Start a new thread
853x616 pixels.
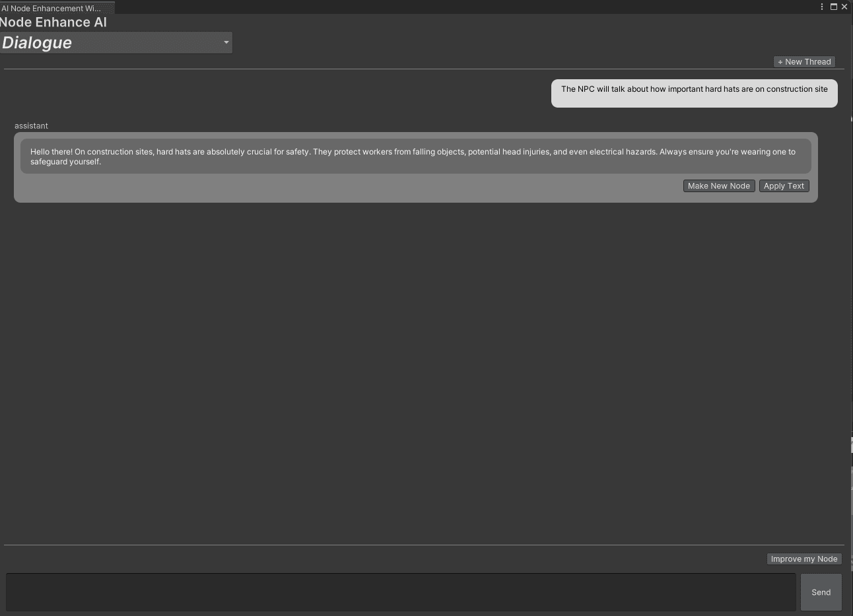click(x=804, y=62)
